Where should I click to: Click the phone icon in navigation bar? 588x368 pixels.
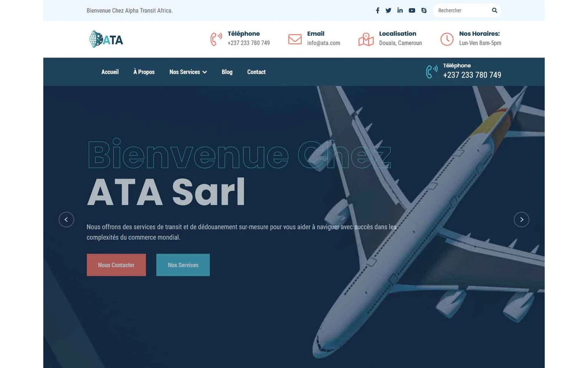pos(432,72)
